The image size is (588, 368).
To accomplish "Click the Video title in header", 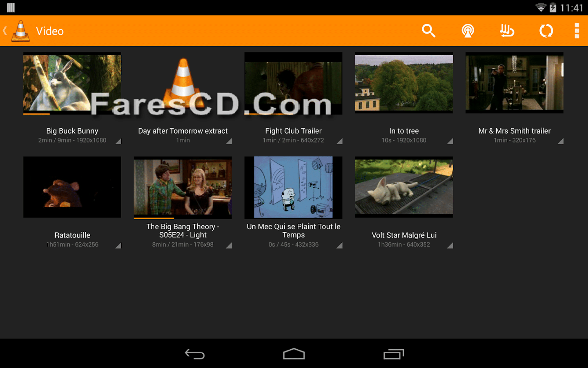I will (x=50, y=31).
